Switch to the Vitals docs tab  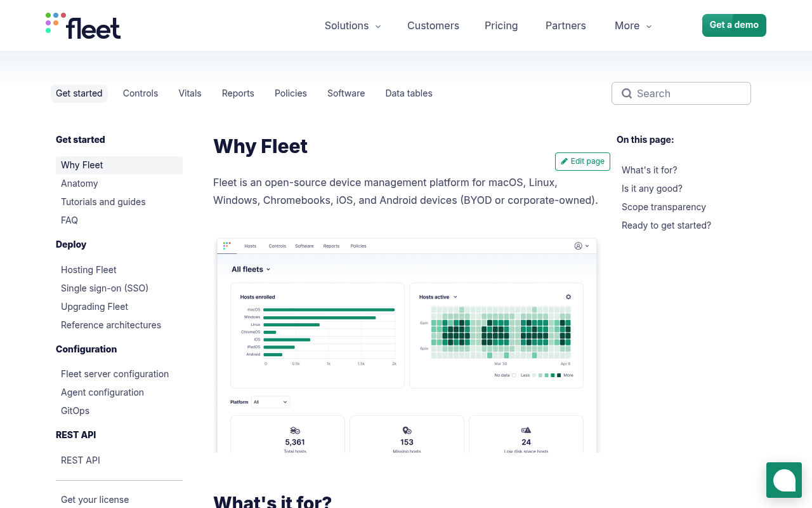click(x=190, y=93)
